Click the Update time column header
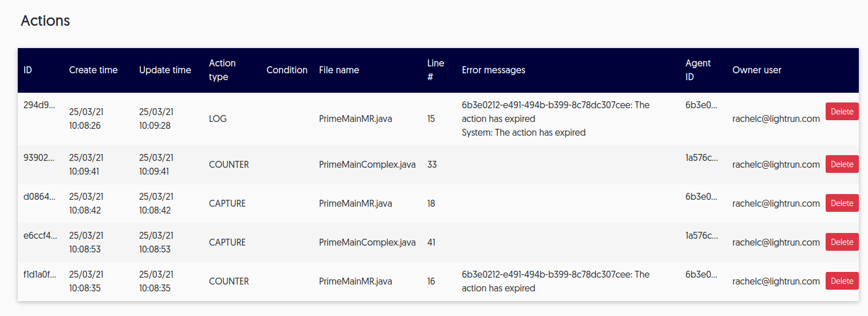The height and width of the screenshot is (316, 868). (165, 70)
